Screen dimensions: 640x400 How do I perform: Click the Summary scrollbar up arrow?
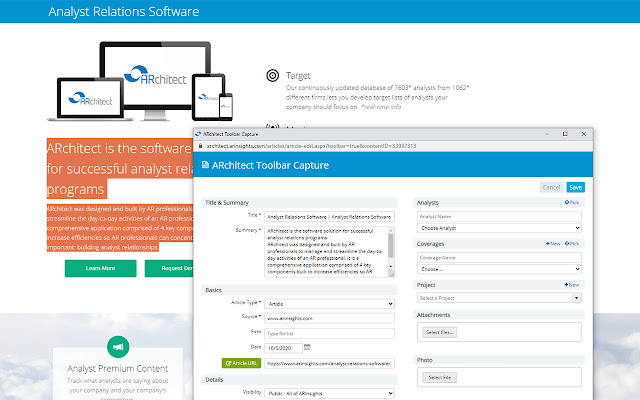click(391, 230)
